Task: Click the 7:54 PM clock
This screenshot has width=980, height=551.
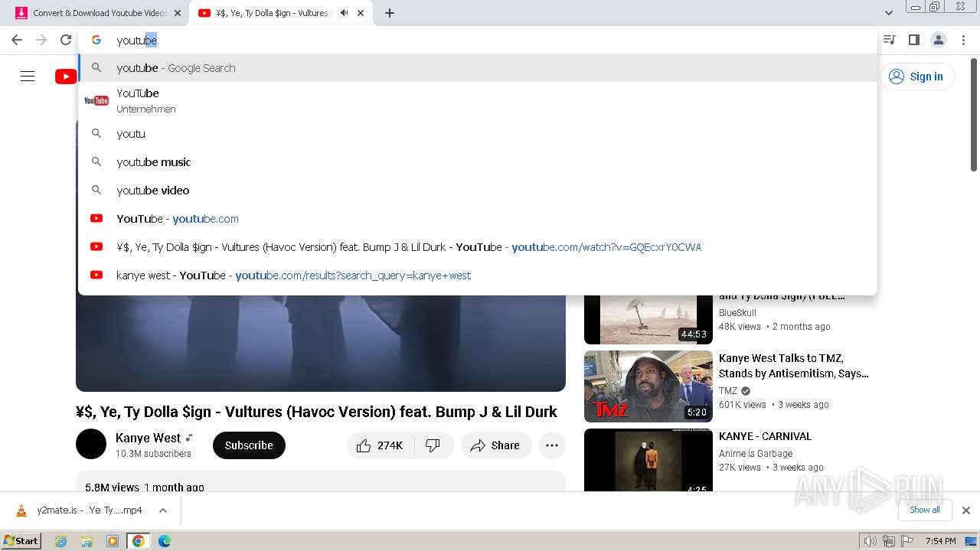Action: coord(940,541)
